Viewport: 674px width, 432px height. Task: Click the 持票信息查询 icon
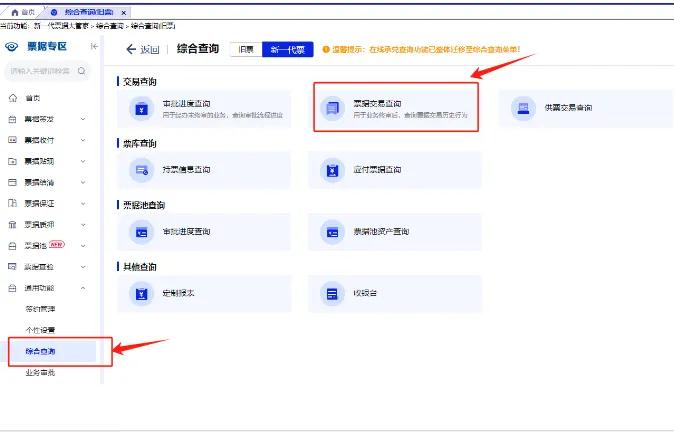click(141, 171)
